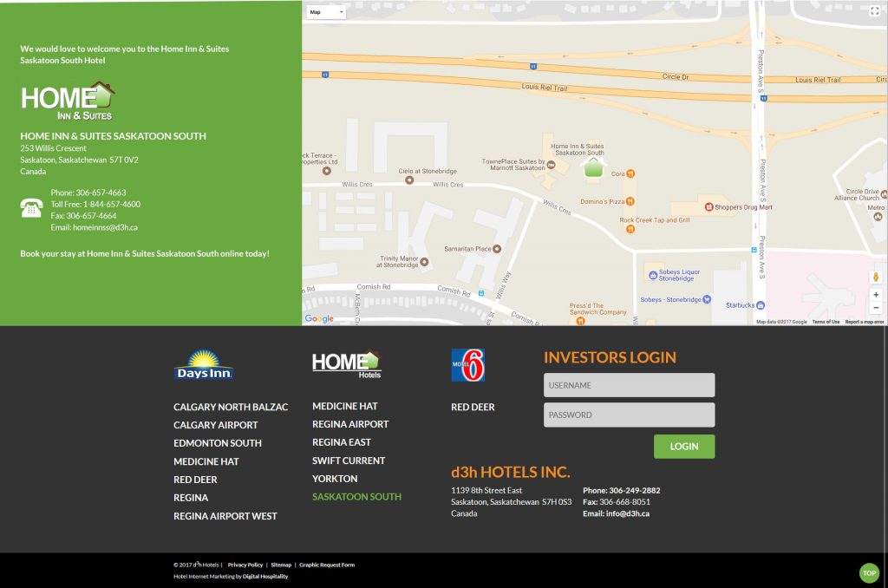Image resolution: width=888 pixels, height=588 pixels.
Task: Click the Cielo at Stonebridge pin
Action: tap(409, 180)
